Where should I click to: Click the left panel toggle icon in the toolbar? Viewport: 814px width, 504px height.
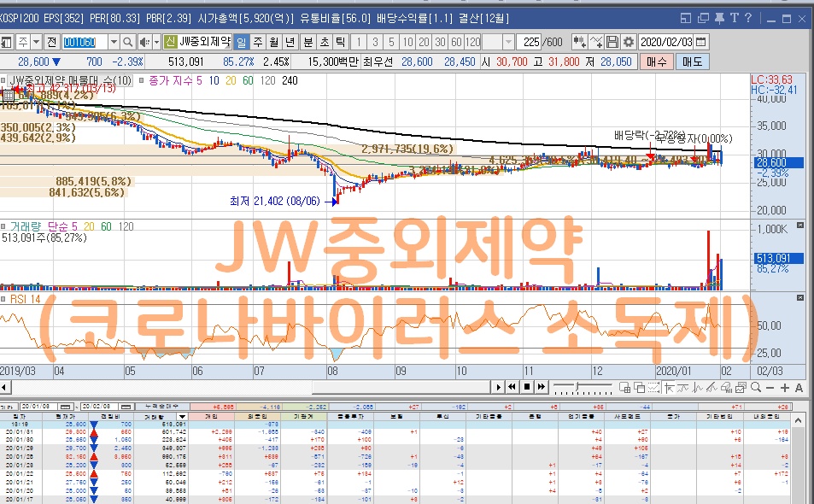pos(6,42)
